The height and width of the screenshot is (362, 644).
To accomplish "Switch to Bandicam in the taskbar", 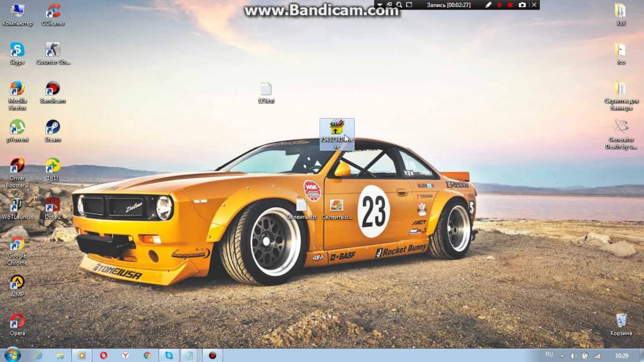I will pos(212,355).
